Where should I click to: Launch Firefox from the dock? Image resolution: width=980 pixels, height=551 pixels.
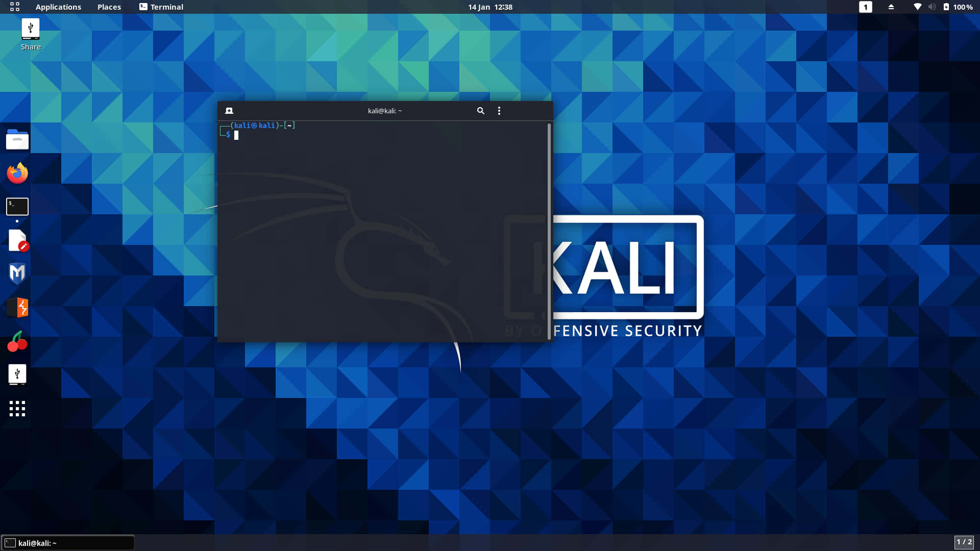[x=17, y=172]
